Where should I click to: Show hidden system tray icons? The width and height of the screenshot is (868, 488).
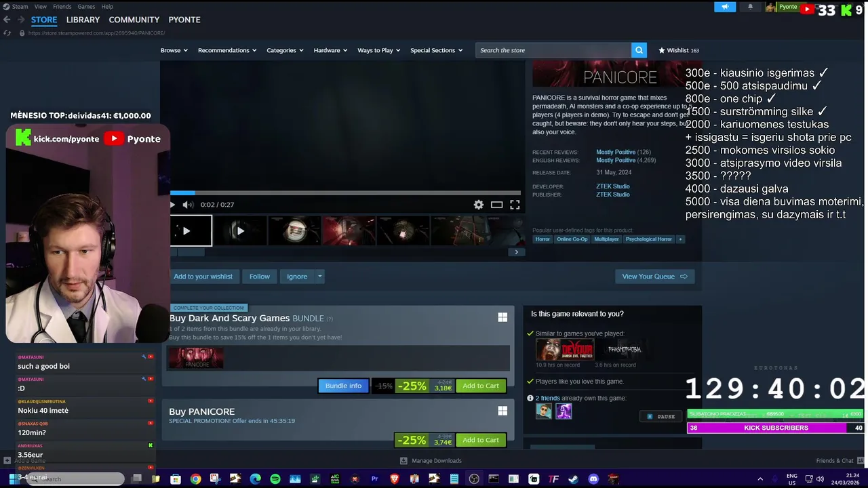(x=760, y=479)
